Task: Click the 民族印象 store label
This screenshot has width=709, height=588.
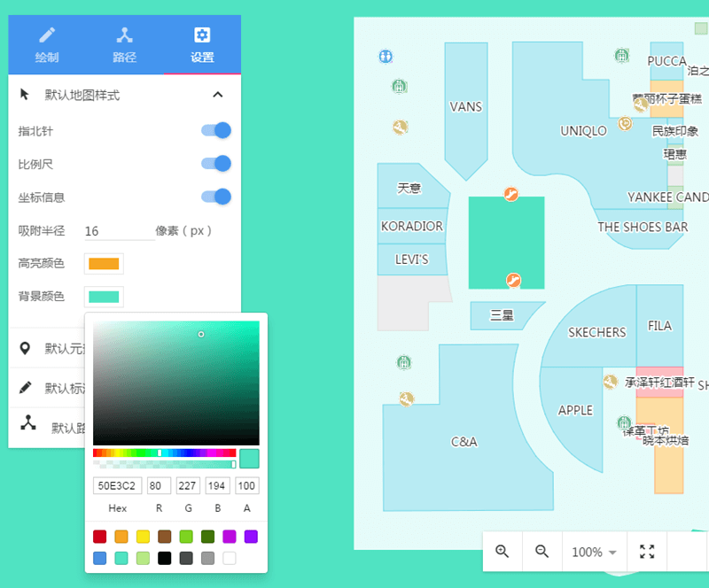Action: (675, 131)
